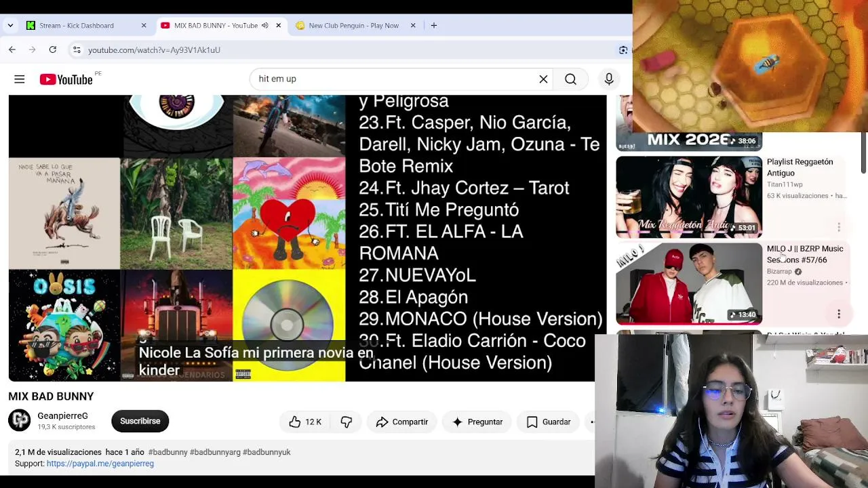Open the YouTube guide menu
The width and height of the screenshot is (868, 488).
pos(20,79)
